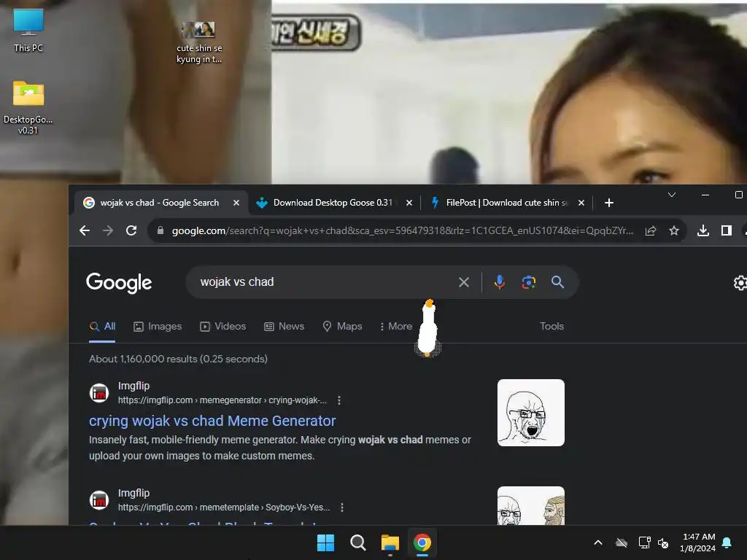This screenshot has width=747, height=560.
Task: Start voice search with the microphone icon
Action: coord(499,282)
